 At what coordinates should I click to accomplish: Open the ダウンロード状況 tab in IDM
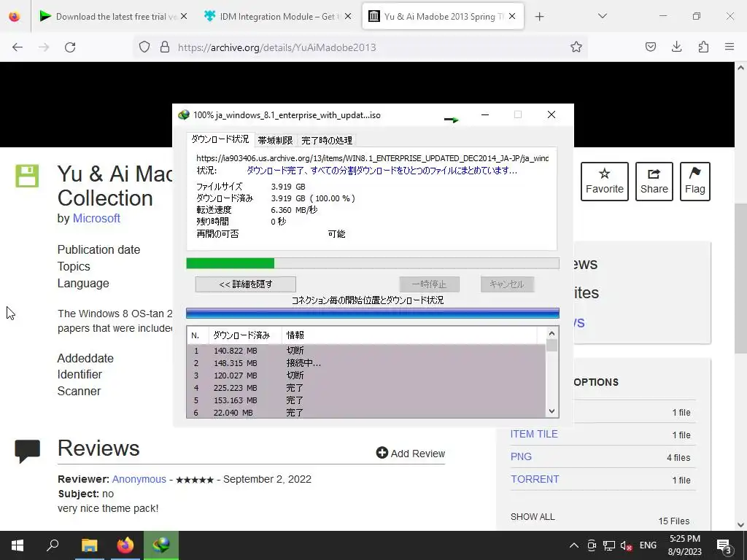point(220,139)
